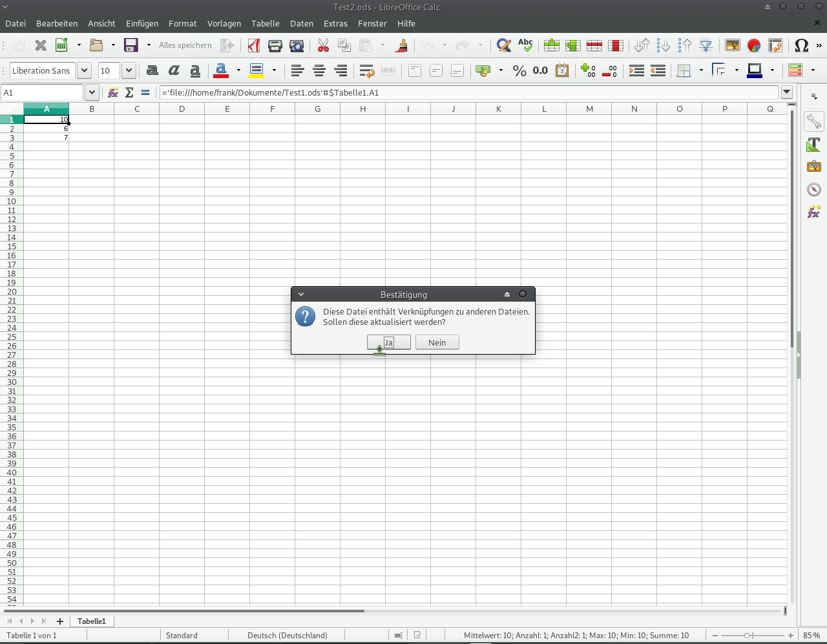Viewport: 827px width, 644px height.
Task: Click the Sum sigma icon in formula bar
Action: [129, 92]
